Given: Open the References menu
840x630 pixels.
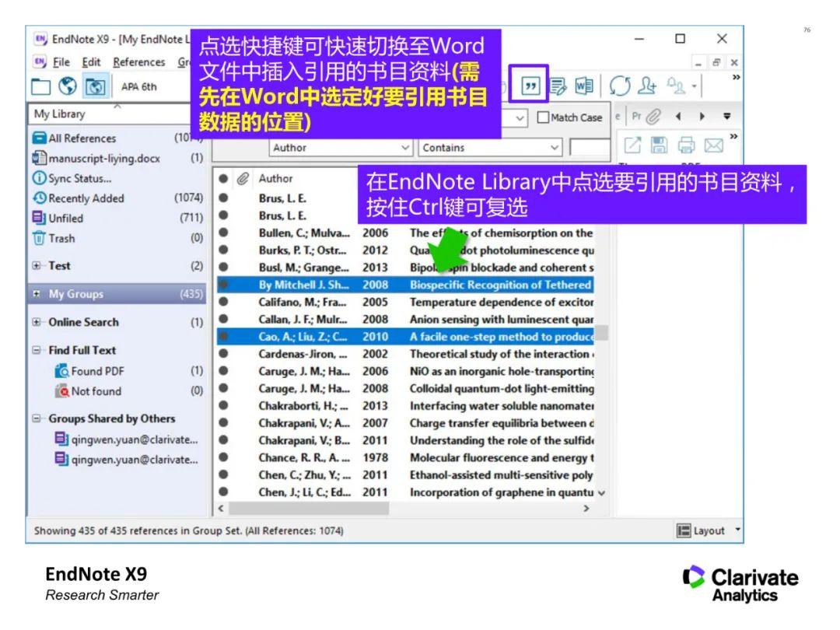Looking at the screenshot, I should 139,61.
